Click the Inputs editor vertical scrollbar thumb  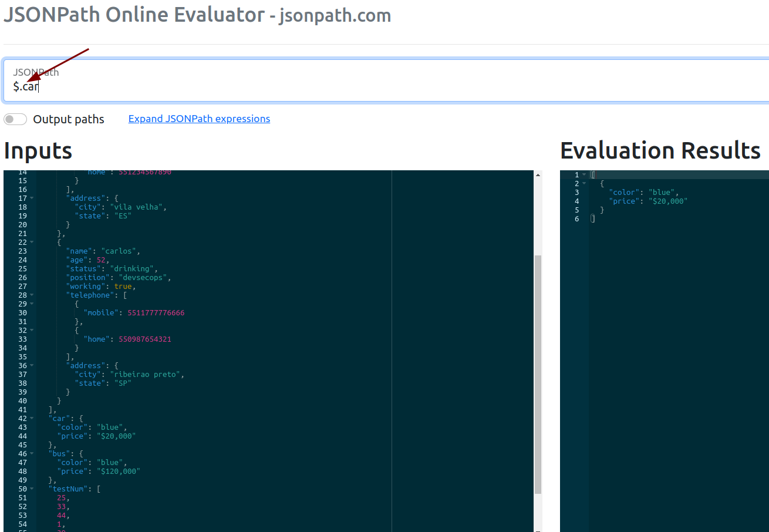click(538, 375)
